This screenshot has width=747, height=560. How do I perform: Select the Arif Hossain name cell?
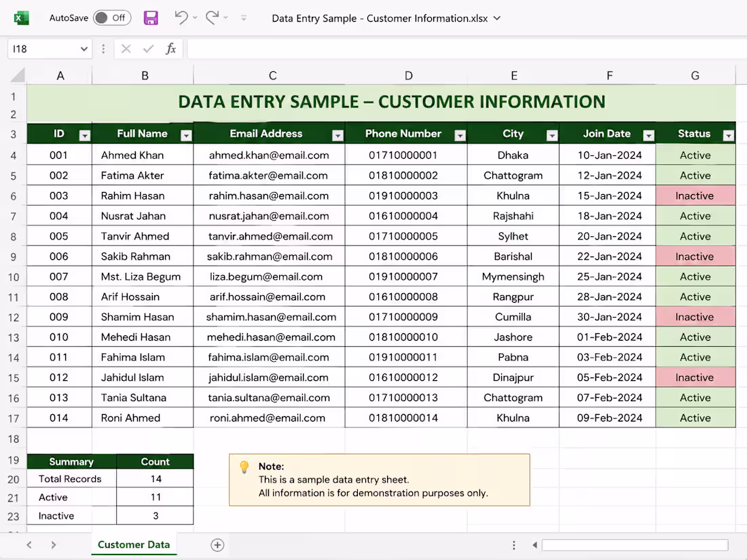pos(143,297)
